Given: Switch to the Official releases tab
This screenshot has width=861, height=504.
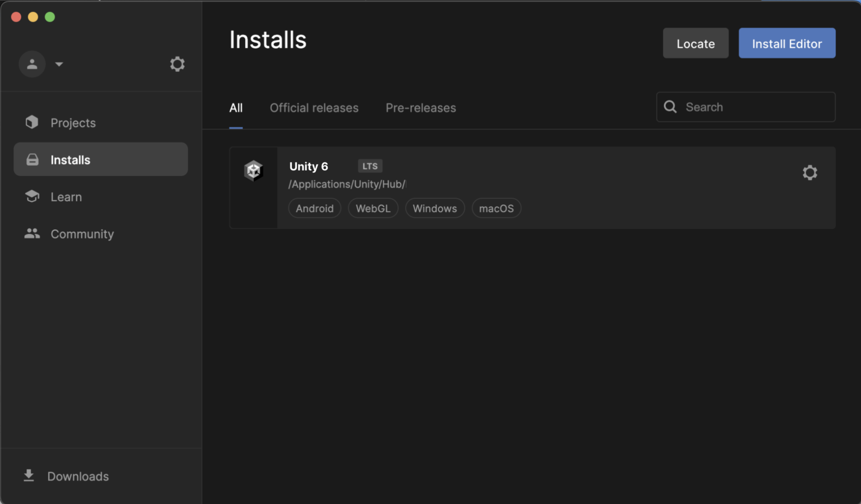Looking at the screenshot, I should (314, 108).
